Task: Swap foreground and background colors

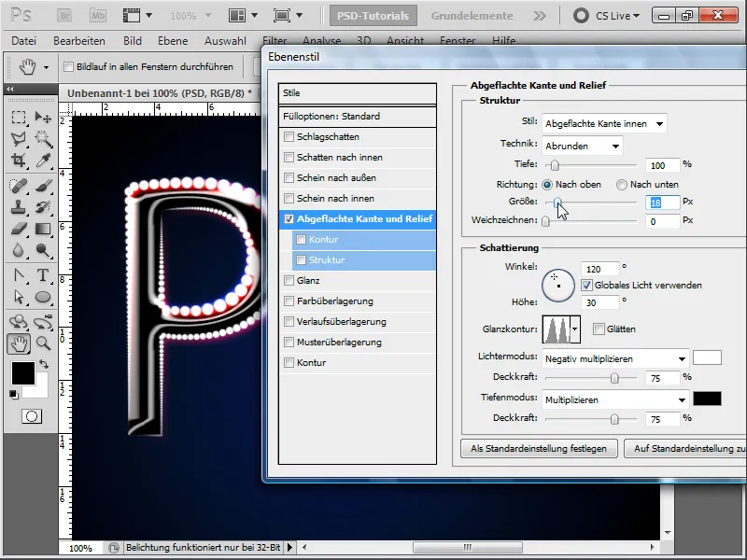Action: point(44,364)
